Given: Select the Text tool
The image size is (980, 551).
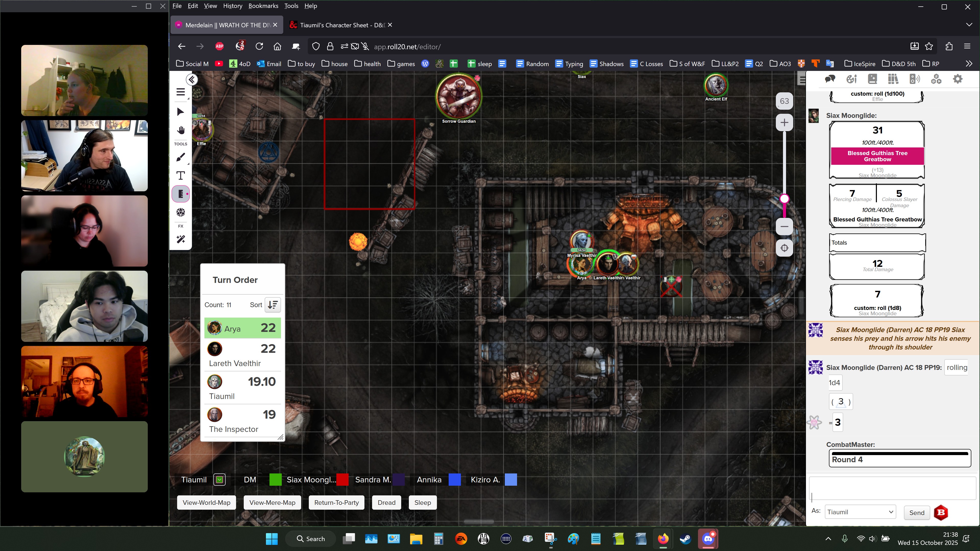Looking at the screenshot, I should click(181, 175).
